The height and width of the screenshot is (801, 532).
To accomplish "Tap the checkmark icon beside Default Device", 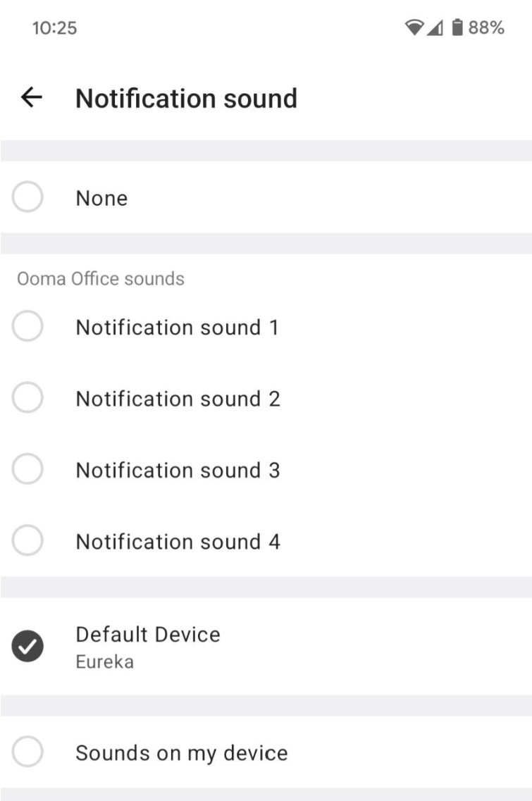I will click(x=27, y=646).
